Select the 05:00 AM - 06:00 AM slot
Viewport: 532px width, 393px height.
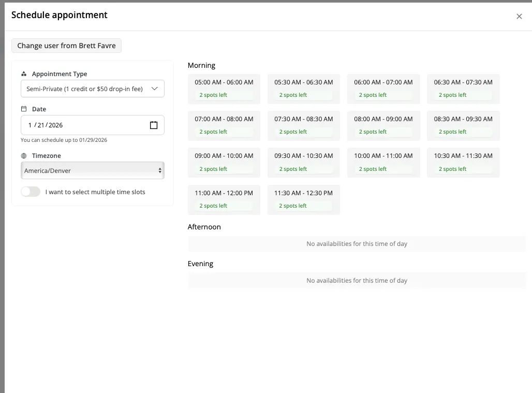click(224, 89)
